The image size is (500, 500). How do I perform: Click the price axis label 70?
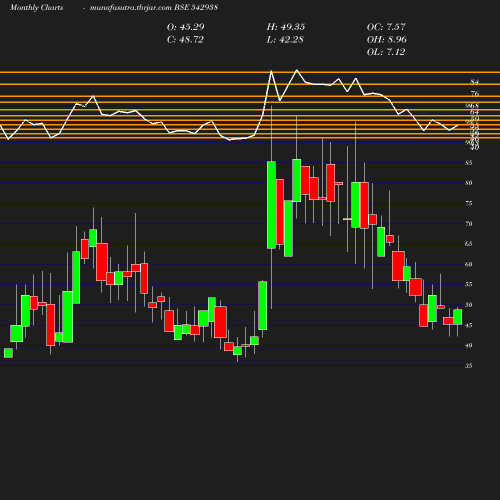[469, 224]
